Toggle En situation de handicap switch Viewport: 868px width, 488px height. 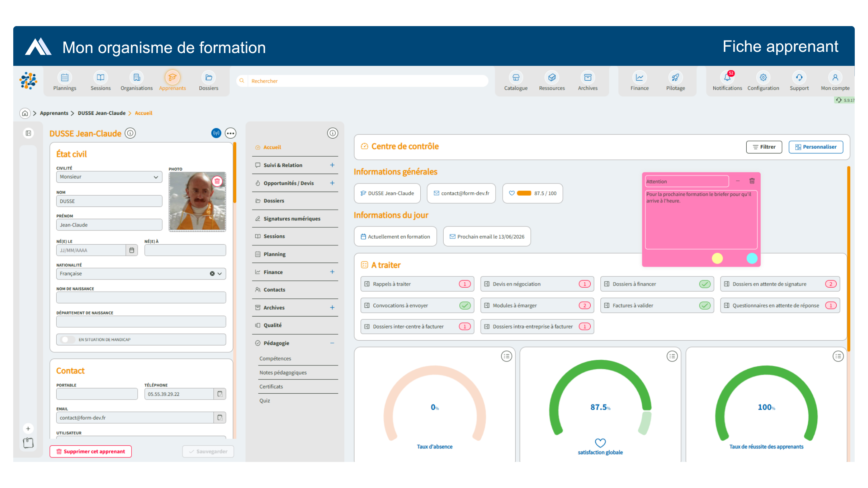tap(68, 340)
